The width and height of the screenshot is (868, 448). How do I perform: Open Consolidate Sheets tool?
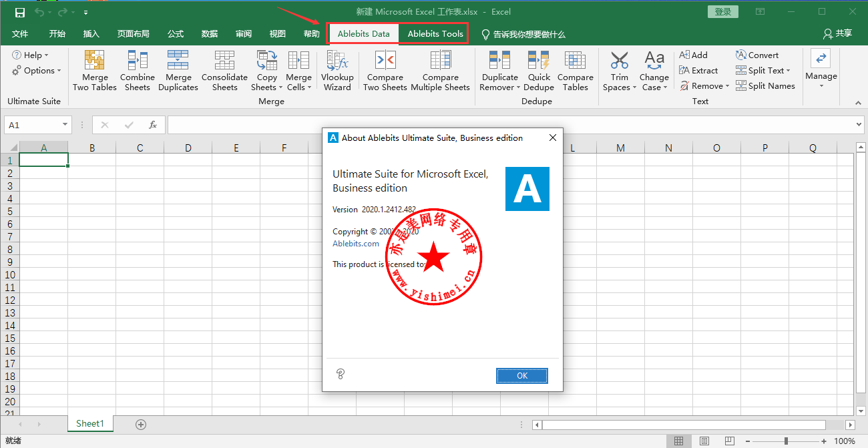point(225,71)
